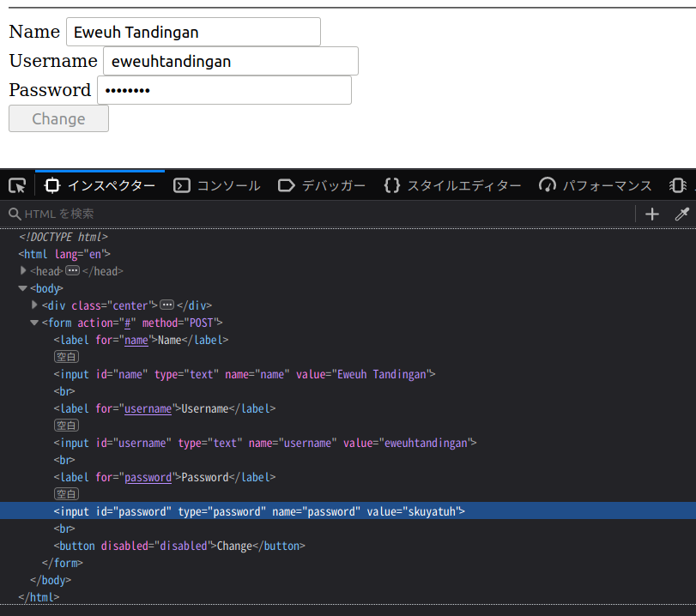This screenshot has width=696, height=616.
Task: Select the eyedropper color picker icon
Action: pos(681,214)
